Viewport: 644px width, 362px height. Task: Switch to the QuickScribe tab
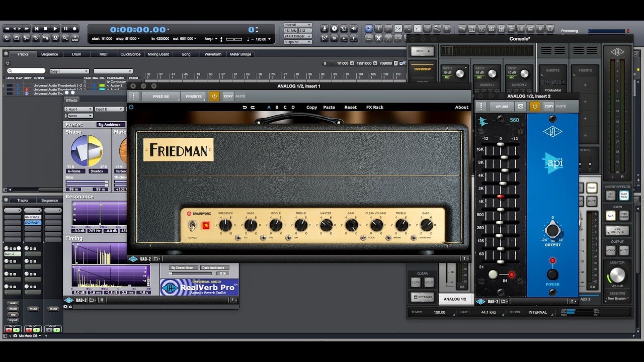click(130, 54)
